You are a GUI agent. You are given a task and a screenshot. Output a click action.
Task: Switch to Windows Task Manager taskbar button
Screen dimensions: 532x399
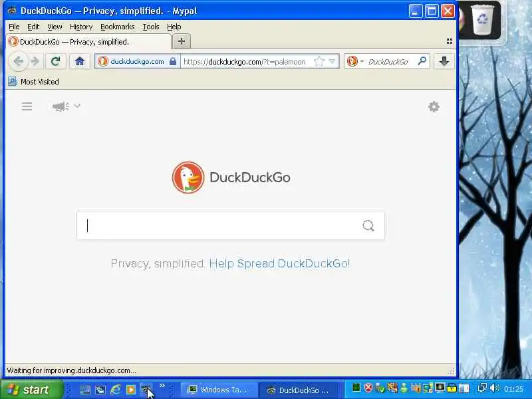click(219, 390)
